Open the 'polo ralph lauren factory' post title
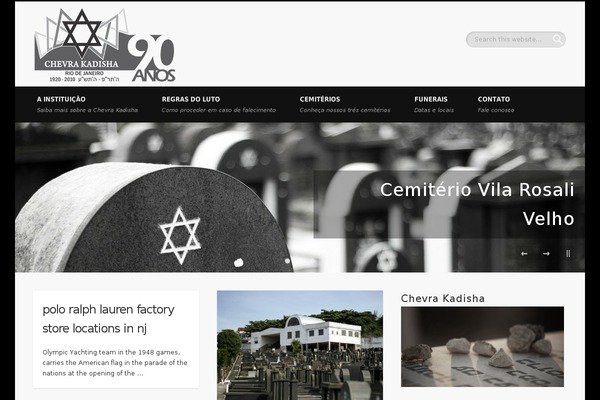The width and height of the screenshot is (600, 400). click(x=108, y=318)
